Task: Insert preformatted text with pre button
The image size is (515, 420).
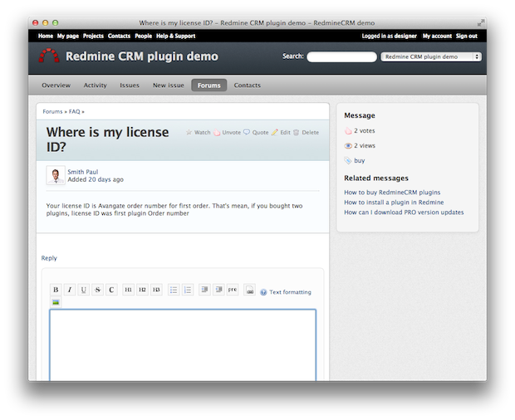Action: (x=232, y=290)
